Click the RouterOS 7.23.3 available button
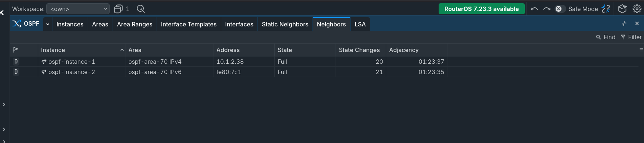Image resolution: width=644 pixels, height=143 pixels. [482, 9]
